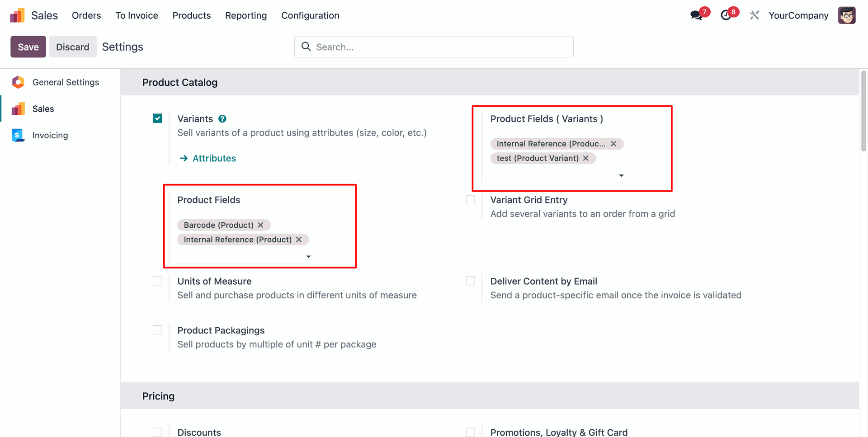
Task: Remove the test (Product Variant) tag
Action: 586,158
